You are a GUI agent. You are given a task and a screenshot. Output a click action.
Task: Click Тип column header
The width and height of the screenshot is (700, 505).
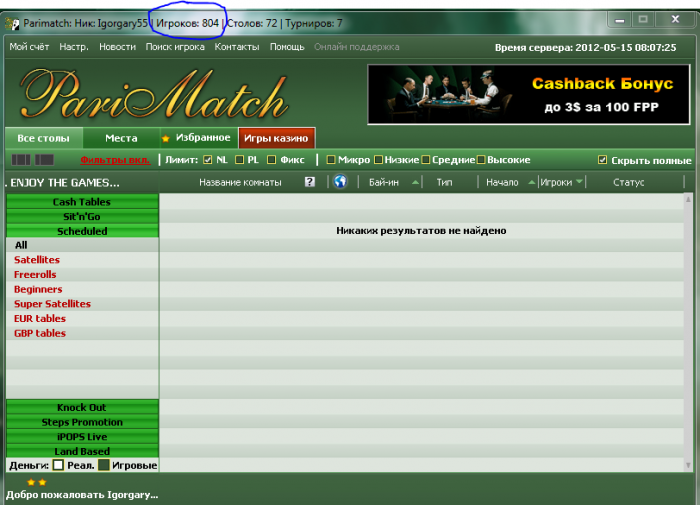click(x=444, y=182)
